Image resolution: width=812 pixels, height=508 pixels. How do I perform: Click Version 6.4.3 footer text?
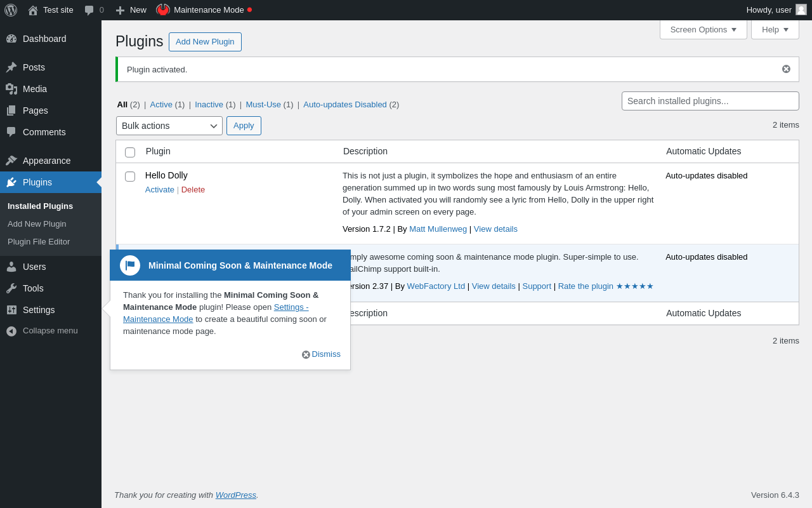(775, 495)
